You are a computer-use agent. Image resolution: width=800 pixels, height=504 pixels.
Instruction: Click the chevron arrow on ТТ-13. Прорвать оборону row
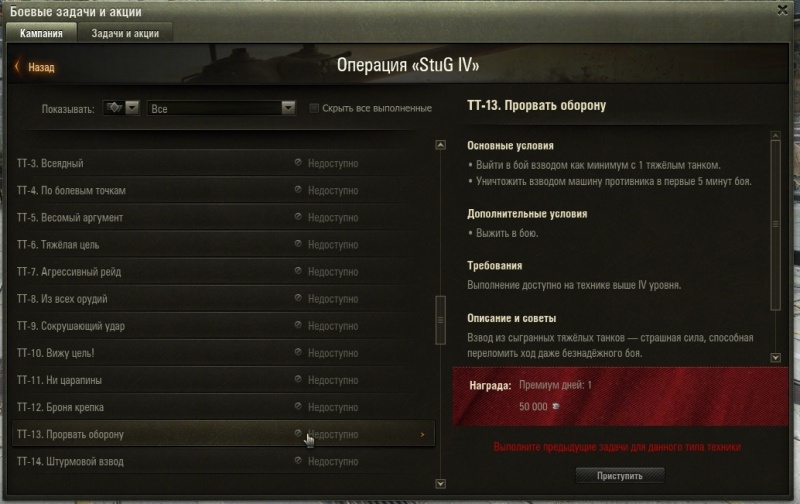point(422,435)
